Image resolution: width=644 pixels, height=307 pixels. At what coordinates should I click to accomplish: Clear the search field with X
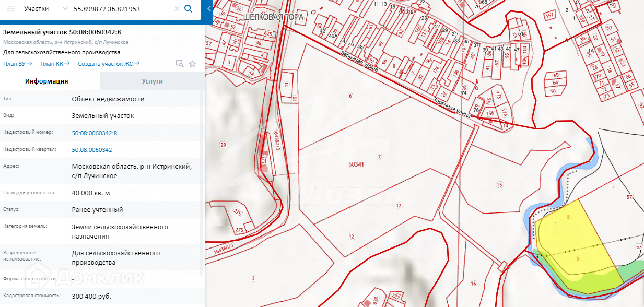177,9
